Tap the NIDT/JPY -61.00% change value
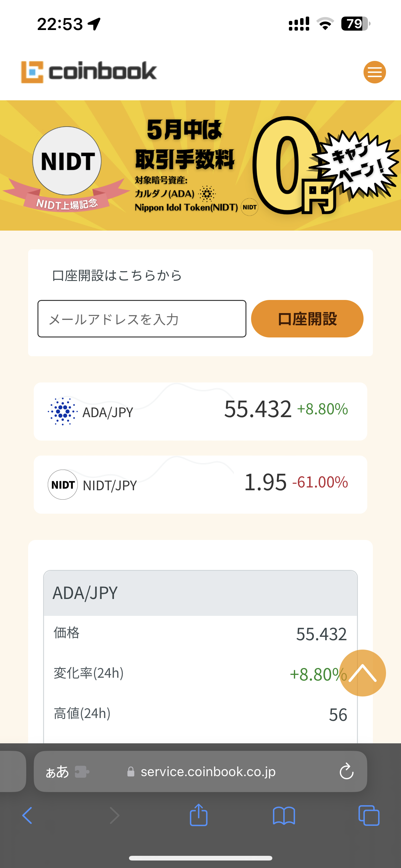This screenshot has width=401, height=868. [x=320, y=482]
